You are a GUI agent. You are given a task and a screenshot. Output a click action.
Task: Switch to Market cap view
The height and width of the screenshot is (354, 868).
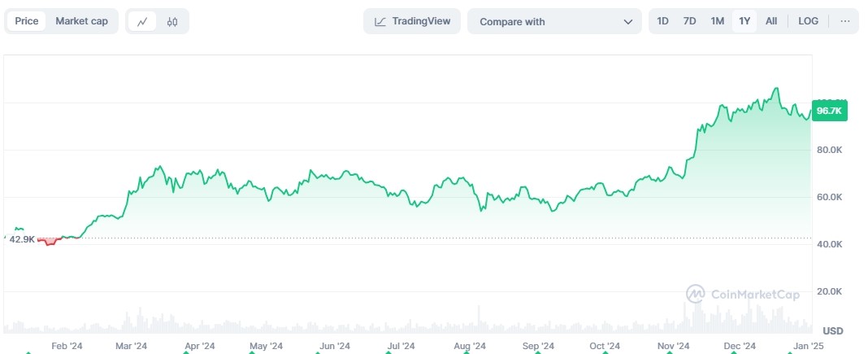[x=81, y=21]
